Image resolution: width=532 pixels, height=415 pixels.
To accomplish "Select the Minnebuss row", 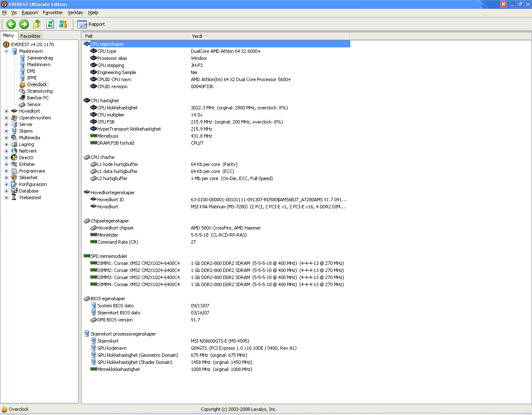I will 216,136.
